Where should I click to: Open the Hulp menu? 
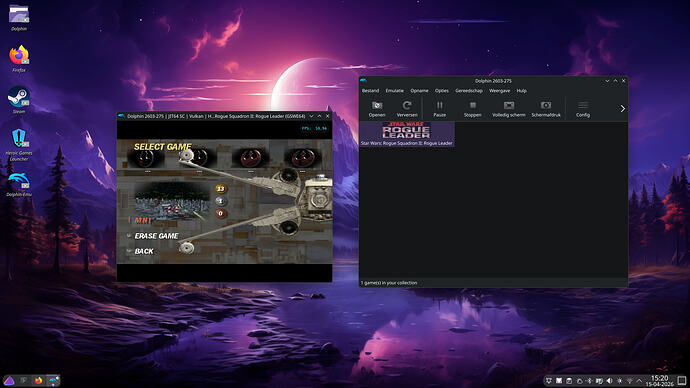[x=521, y=91]
